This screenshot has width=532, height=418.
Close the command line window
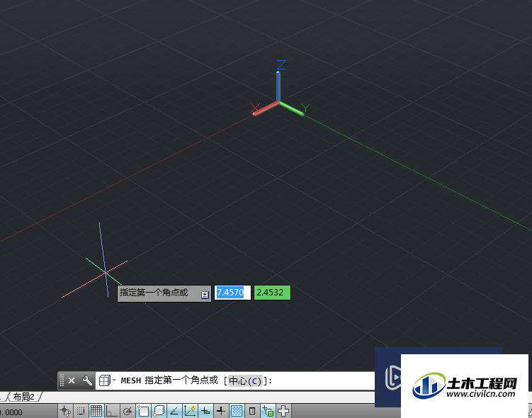click(72, 380)
